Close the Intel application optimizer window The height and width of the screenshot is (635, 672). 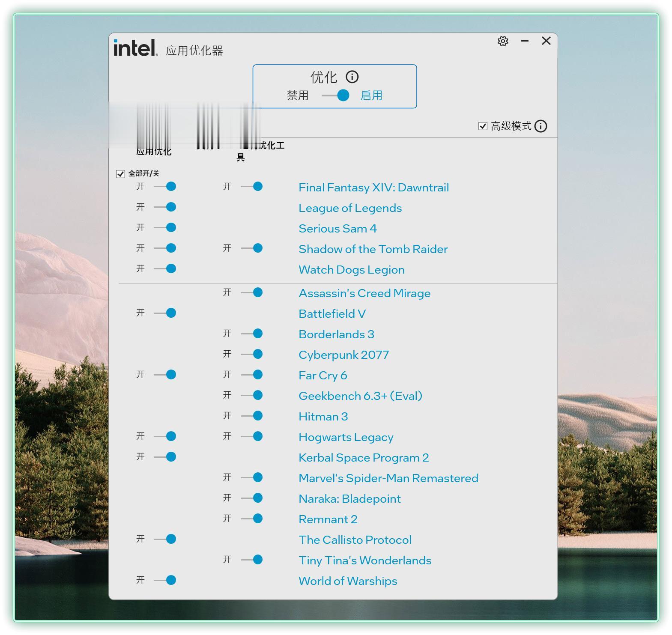coord(546,41)
